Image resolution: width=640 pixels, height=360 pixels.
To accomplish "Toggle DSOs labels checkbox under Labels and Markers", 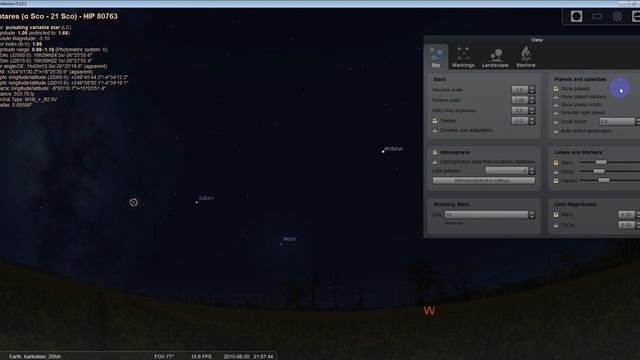I will click(x=556, y=171).
